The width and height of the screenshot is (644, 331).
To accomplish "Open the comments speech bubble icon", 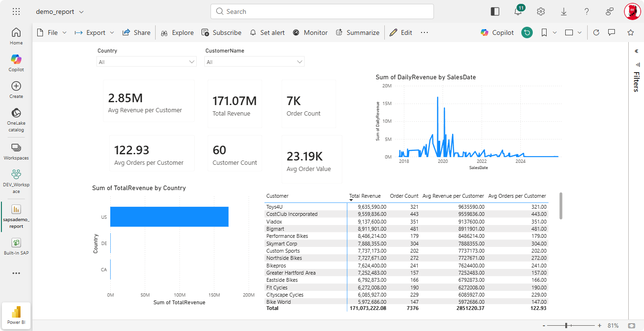I will click(x=612, y=32).
